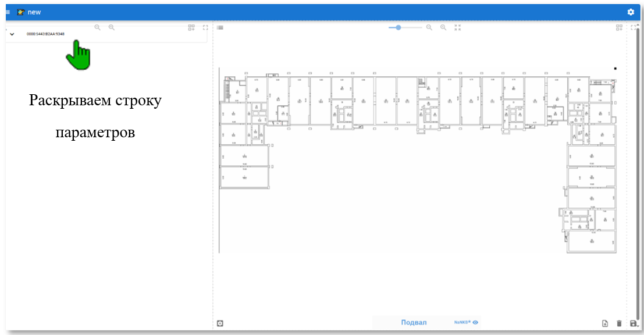The image size is (644, 335).
Task: Open the list menu of floor plan panel
Action: [x=220, y=27]
